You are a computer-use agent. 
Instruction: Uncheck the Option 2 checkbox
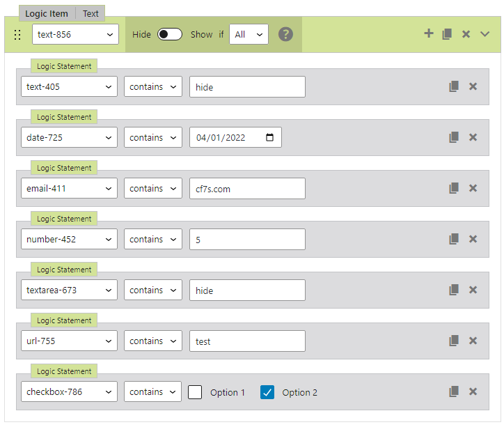click(267, 392)
